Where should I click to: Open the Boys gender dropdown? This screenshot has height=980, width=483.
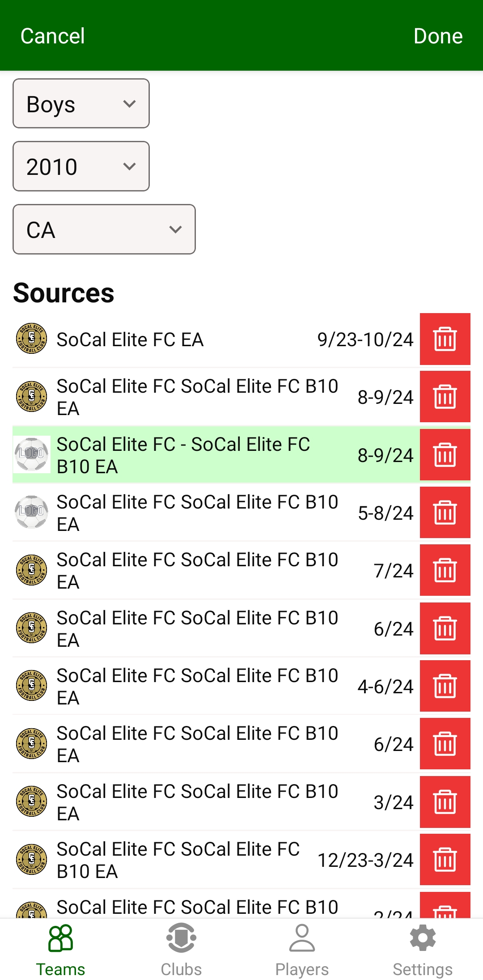[81, 104]
